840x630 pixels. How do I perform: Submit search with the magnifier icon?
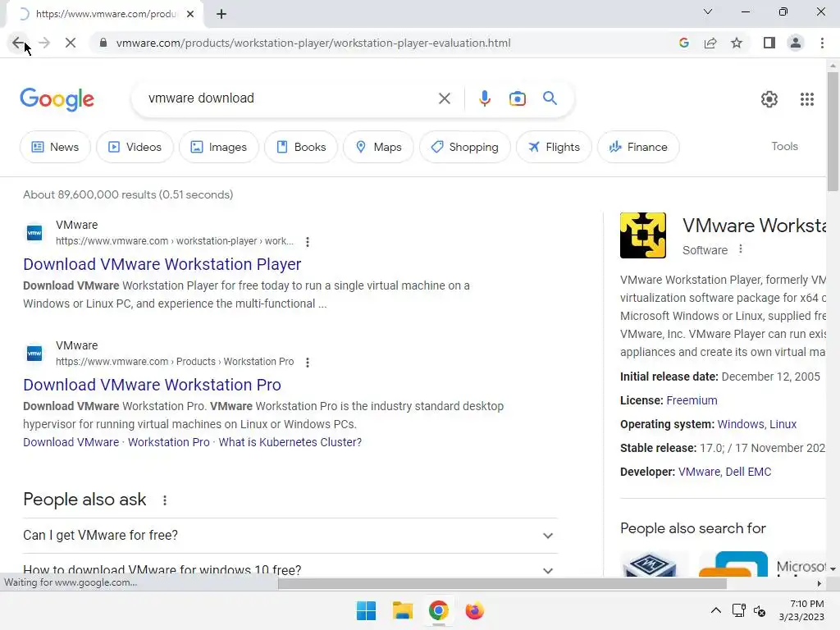pyautogui.click(x=550, y=98)
